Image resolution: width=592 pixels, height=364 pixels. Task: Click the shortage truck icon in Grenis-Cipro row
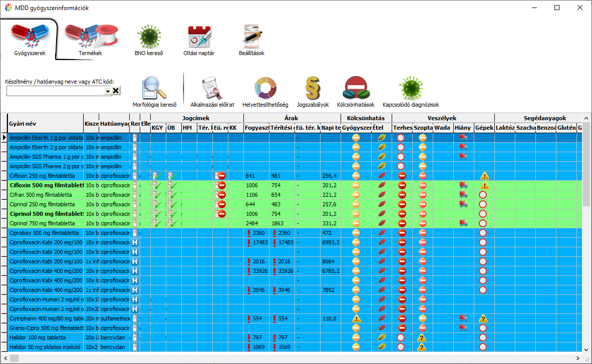[464, 328]
